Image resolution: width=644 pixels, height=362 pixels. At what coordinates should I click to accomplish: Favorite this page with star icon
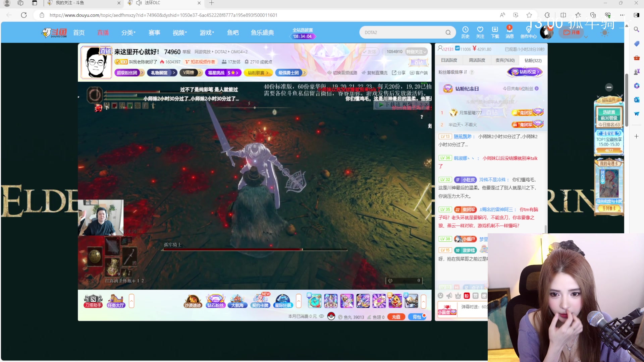(x=529, y=15)
